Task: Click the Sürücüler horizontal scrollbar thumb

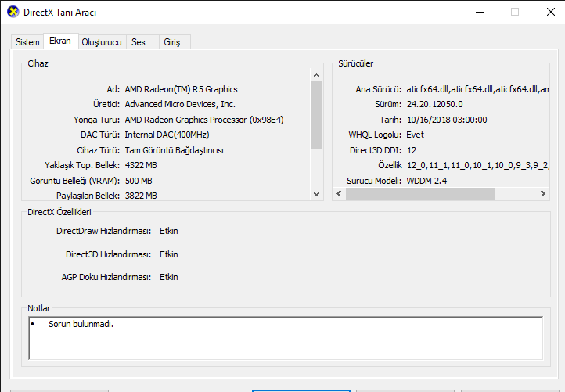Action: [420, 194]
